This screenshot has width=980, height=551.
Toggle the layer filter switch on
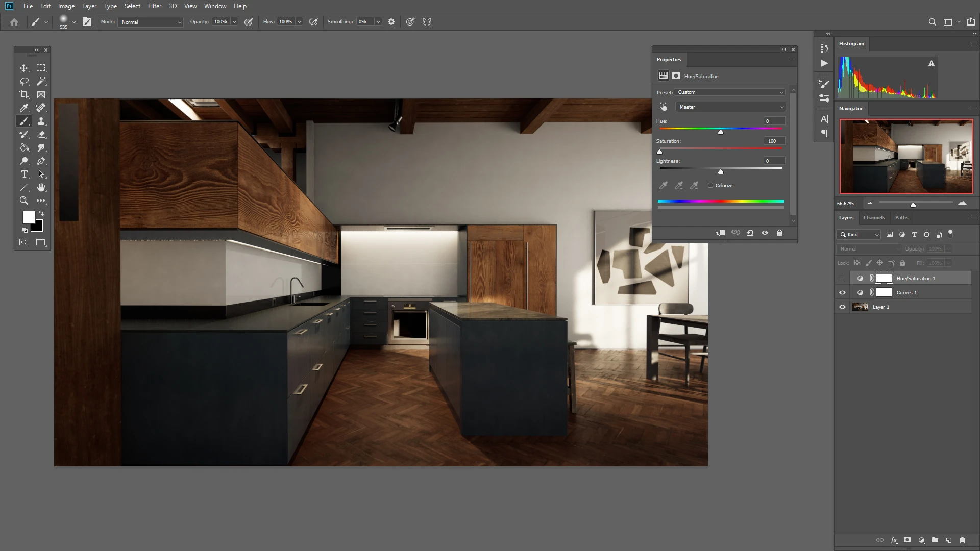(950, 233)
